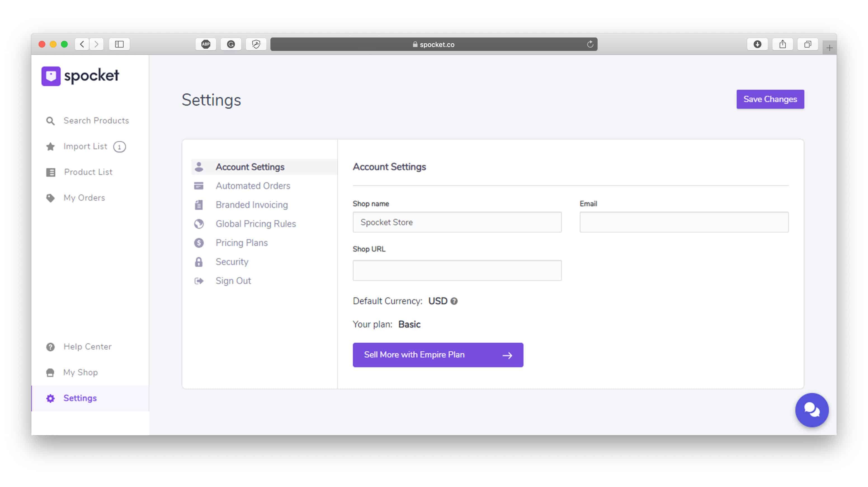Click the Shop name input field

pyautogui.click(x=457, y=222)
